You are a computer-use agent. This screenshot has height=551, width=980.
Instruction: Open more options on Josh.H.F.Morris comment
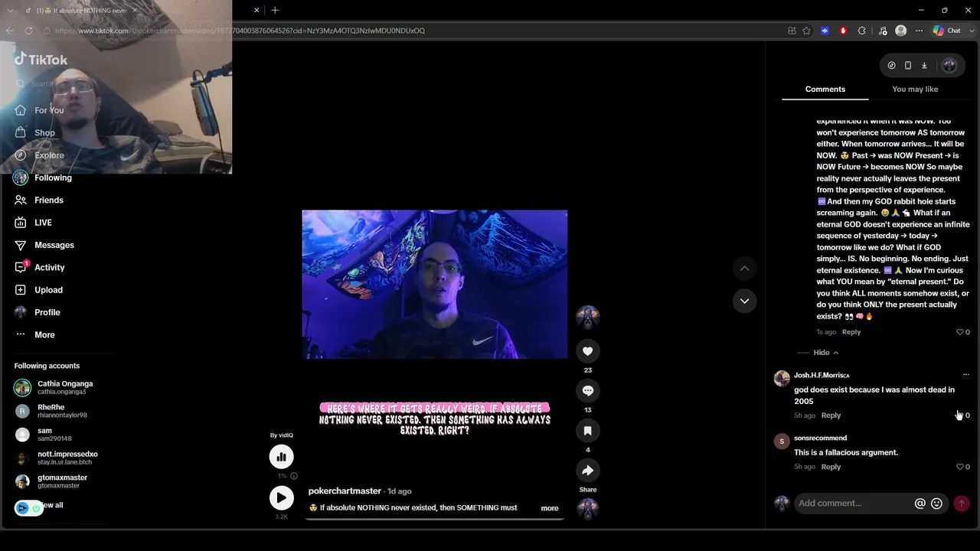[x=965, y=375]
